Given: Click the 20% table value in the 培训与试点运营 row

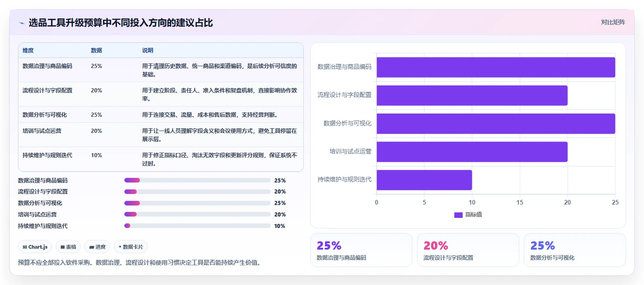Looking at the screenshot, I should (x=97, y=131).
